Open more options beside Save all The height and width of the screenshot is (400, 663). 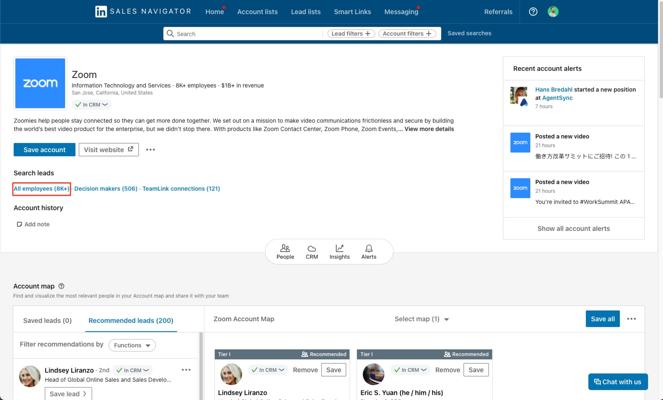pyautogui.click(x=631, y=319)
